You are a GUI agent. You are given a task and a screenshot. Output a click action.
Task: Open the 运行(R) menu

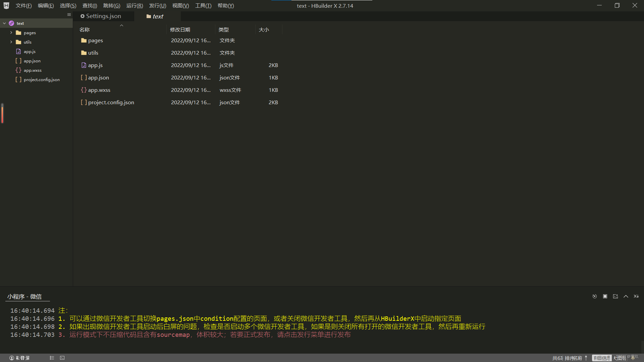point(135,6)
